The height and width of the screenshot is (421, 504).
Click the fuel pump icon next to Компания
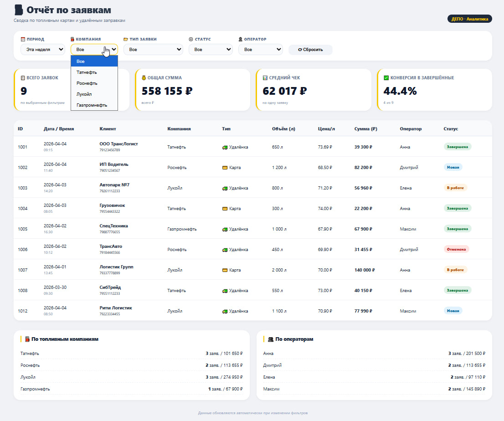click(x=72, y=39)
